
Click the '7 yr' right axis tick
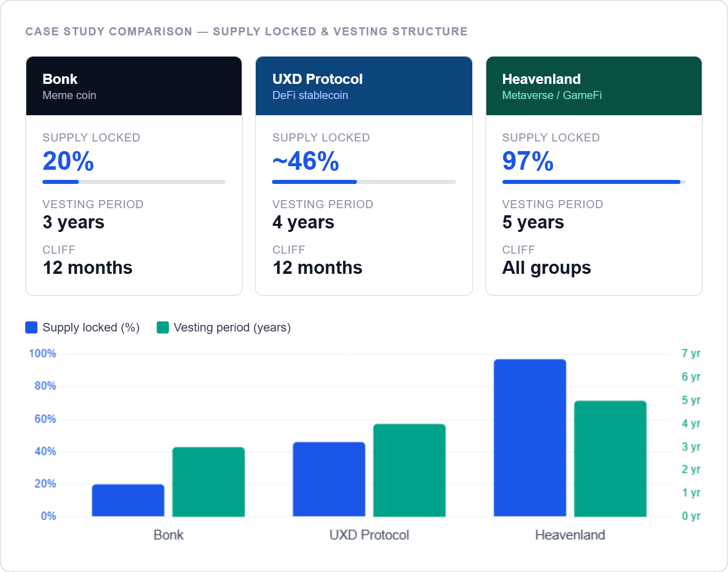[691, 354]
